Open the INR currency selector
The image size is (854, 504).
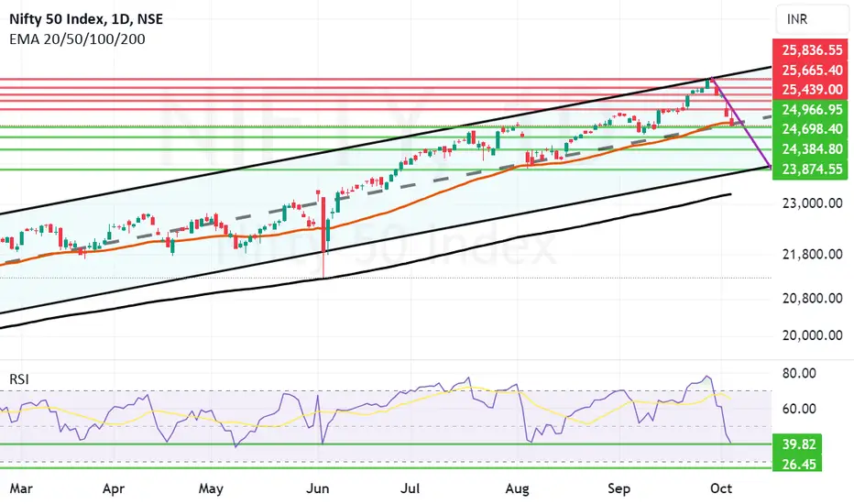tap(814, 19)
